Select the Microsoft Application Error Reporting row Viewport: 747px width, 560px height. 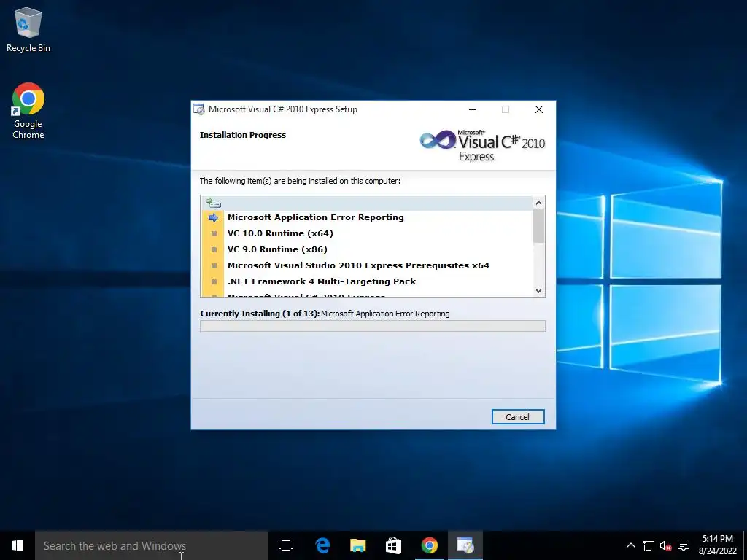pos(366,217)
